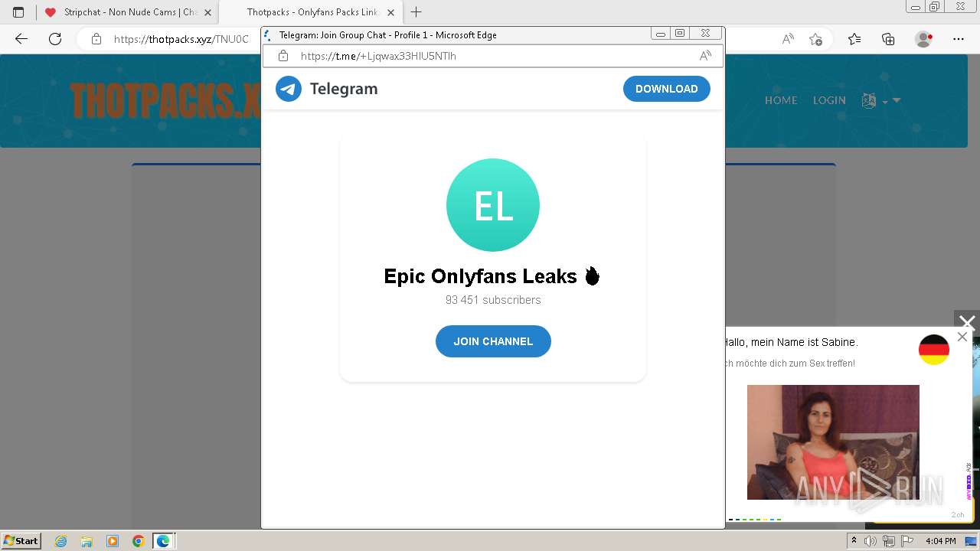Open the Collections panel

pos(888,39)
